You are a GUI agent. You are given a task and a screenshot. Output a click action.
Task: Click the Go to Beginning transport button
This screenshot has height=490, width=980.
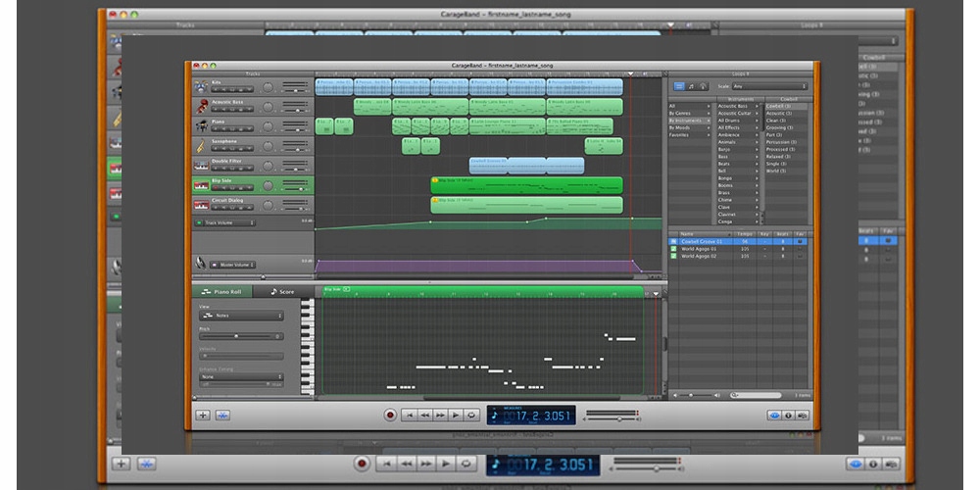pos(410,415)
